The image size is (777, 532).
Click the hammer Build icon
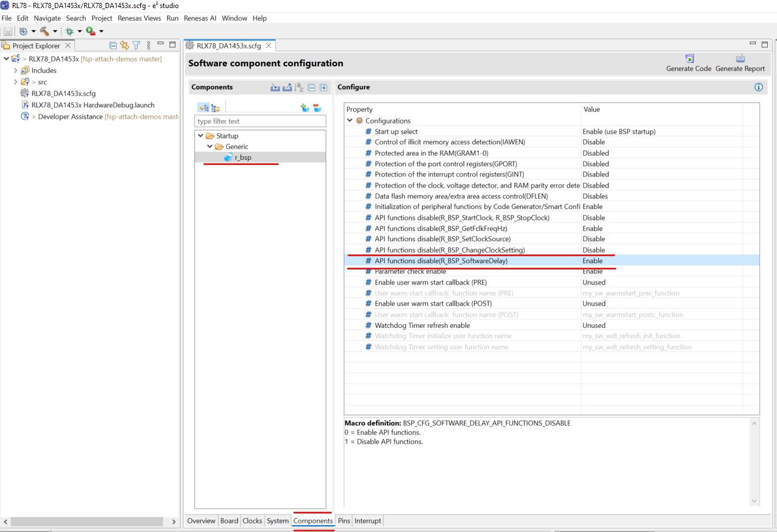coord(44,31)
